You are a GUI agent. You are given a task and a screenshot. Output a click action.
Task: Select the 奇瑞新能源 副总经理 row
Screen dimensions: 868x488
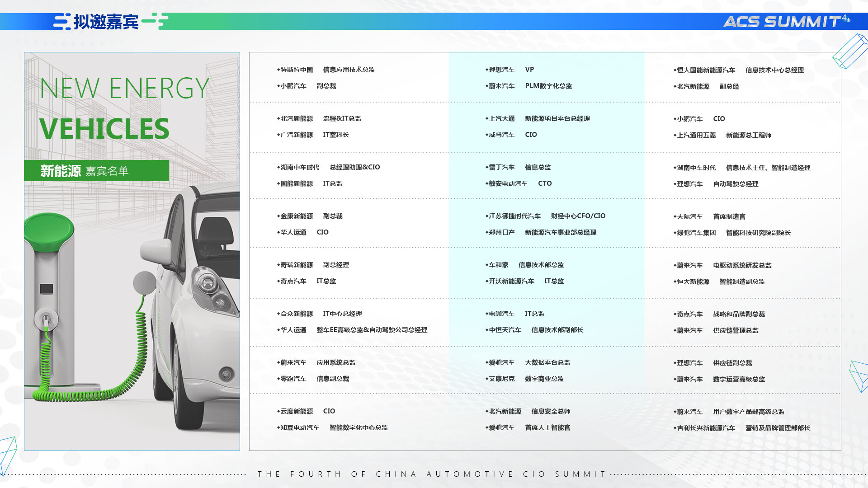pos(313,265)
